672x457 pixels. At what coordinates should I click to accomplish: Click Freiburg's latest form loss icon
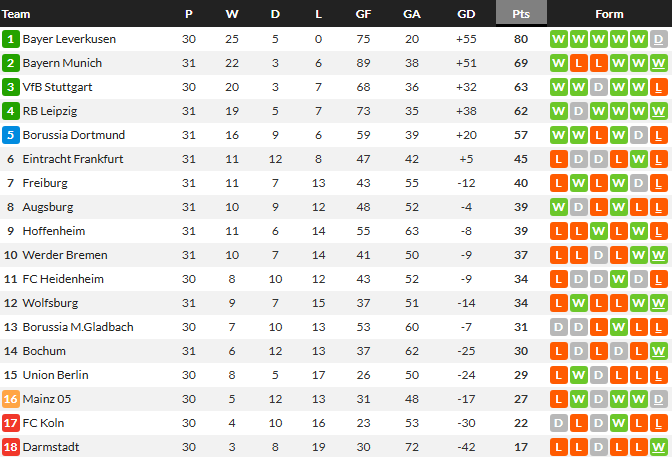tap(658, 183)
